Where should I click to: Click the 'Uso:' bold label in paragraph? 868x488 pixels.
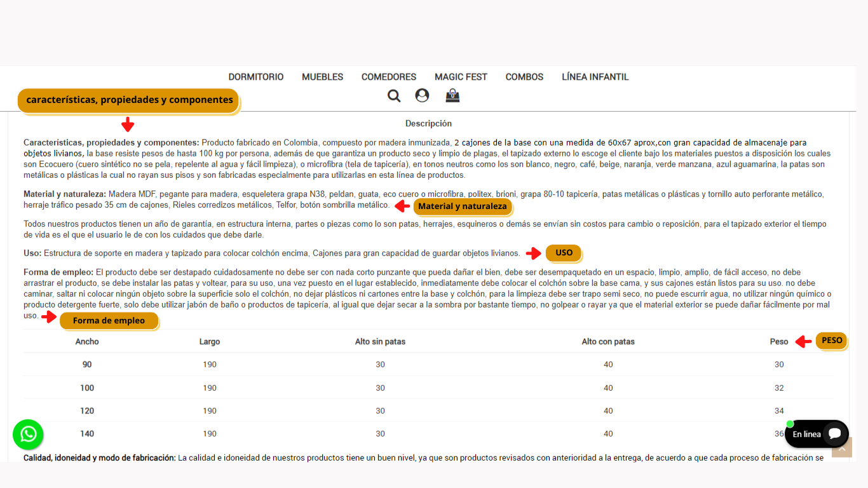[32, 253]
